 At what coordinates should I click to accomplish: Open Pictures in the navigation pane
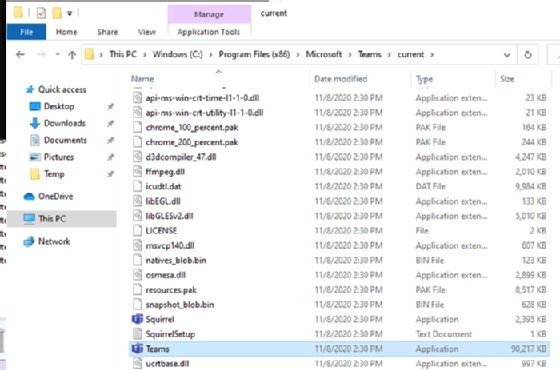59,157
